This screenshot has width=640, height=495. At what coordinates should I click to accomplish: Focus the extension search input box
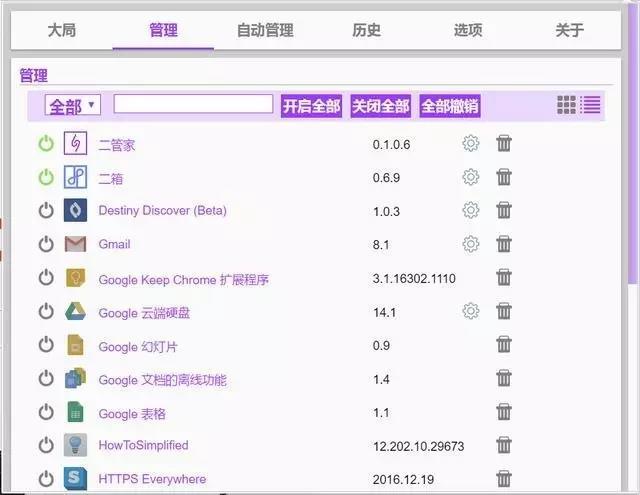[x=193, y=104]
